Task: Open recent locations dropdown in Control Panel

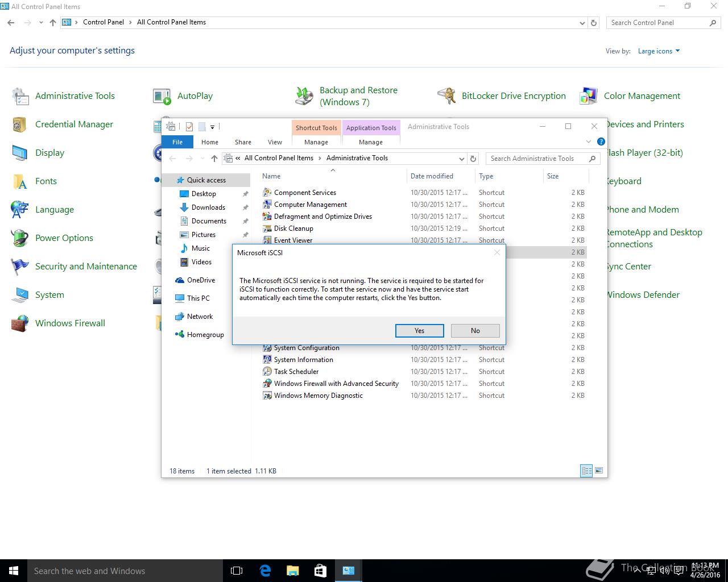Action: pyautogui.click(x=41, y=23)
